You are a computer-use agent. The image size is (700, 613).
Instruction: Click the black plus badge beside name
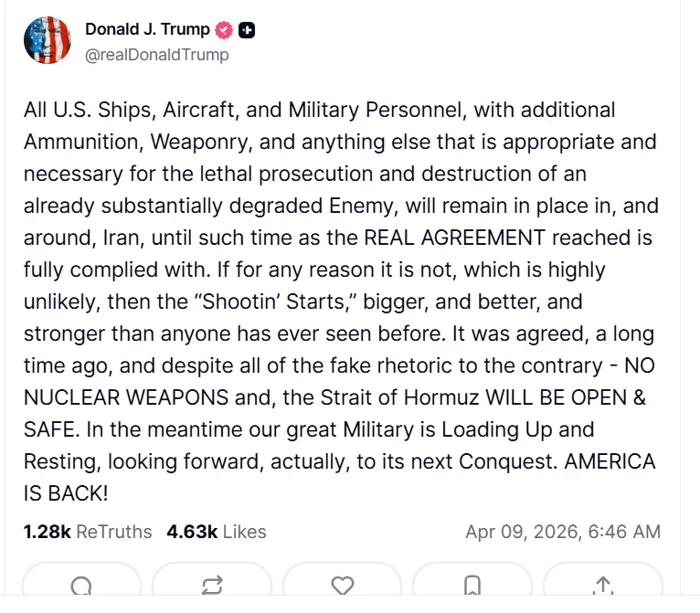247,30
